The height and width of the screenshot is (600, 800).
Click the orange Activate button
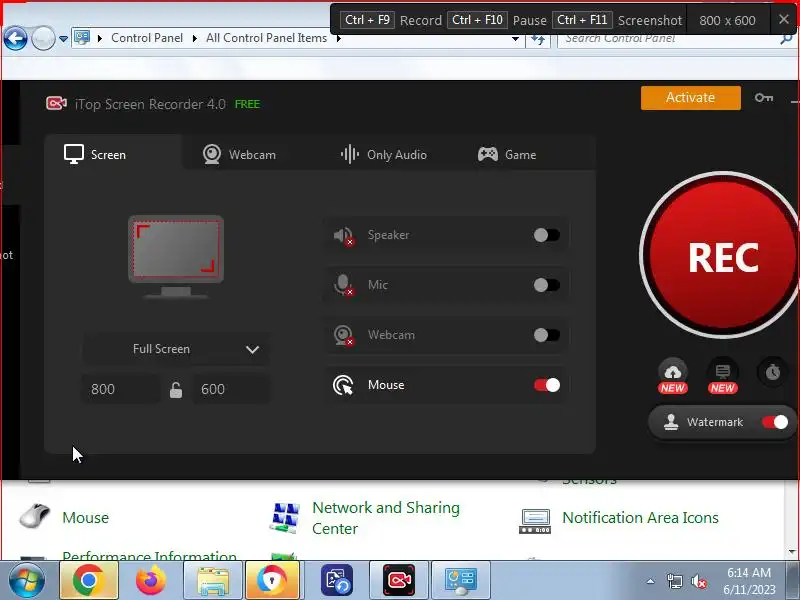(x=690, y=97)
